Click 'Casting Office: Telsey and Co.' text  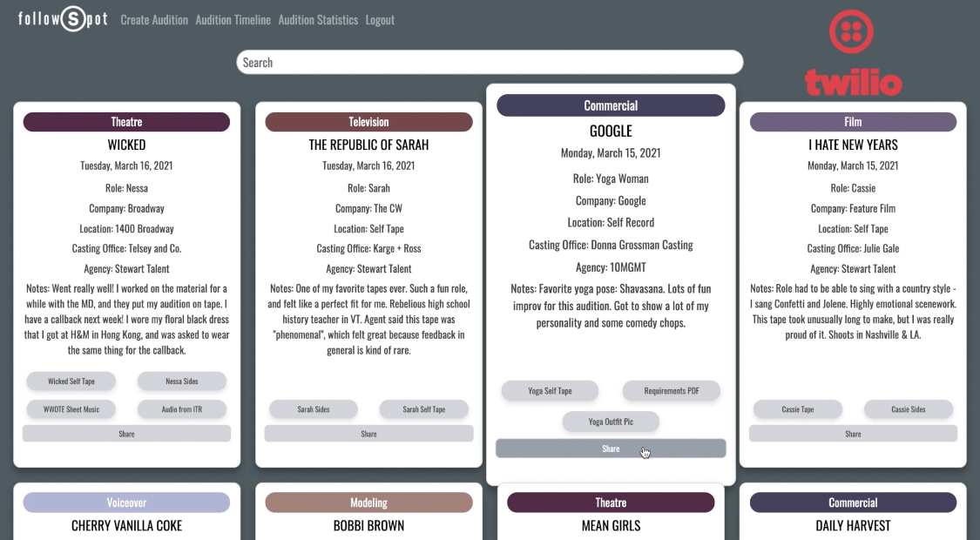pos(127,249)
